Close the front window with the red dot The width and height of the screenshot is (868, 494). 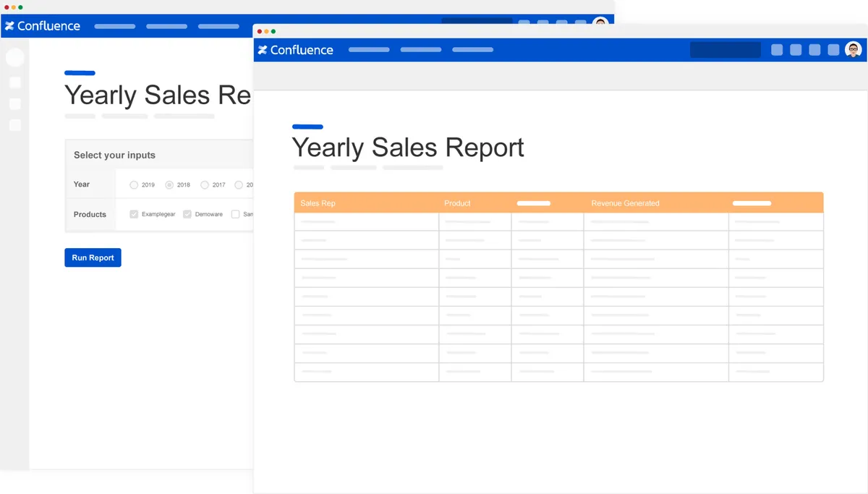260,31
